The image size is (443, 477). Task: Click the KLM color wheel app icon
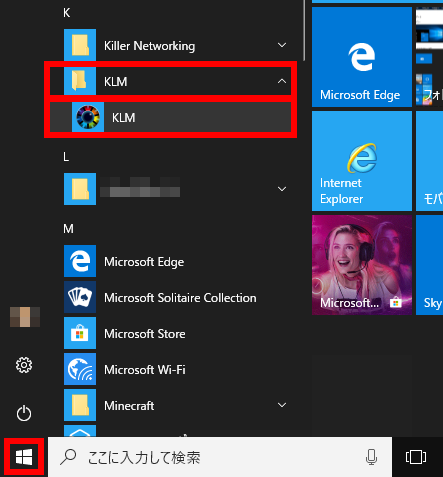point(88,117)
